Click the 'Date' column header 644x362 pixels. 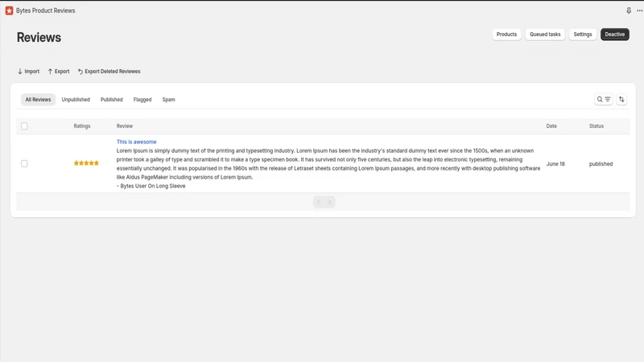(x=551, y=126)
